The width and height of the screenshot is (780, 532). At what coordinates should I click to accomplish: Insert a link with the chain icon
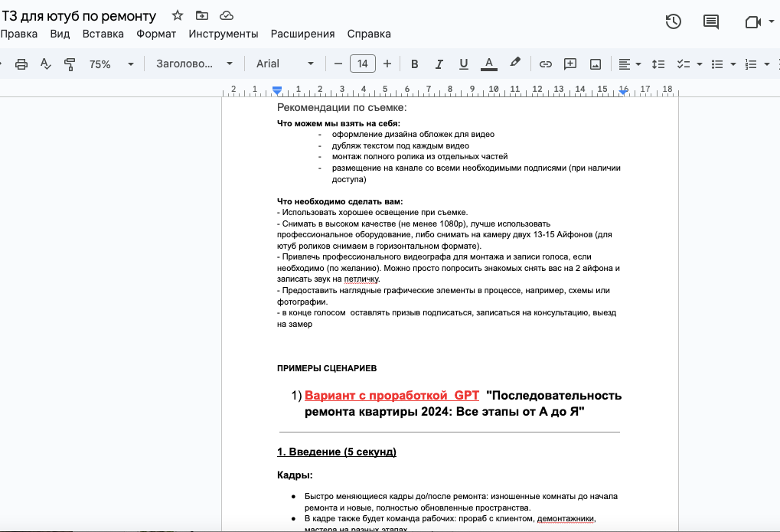coord(546,64)
